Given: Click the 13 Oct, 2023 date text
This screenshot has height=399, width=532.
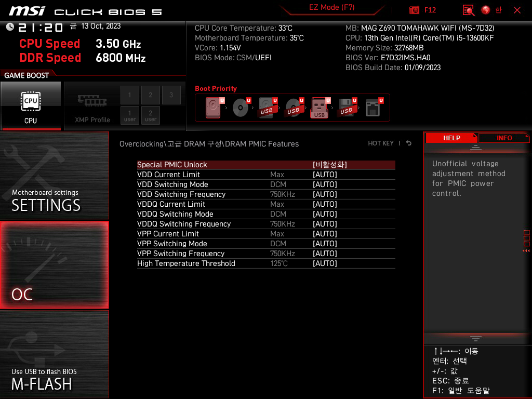Looking at the screenshot, I should [x=101, y=26].
